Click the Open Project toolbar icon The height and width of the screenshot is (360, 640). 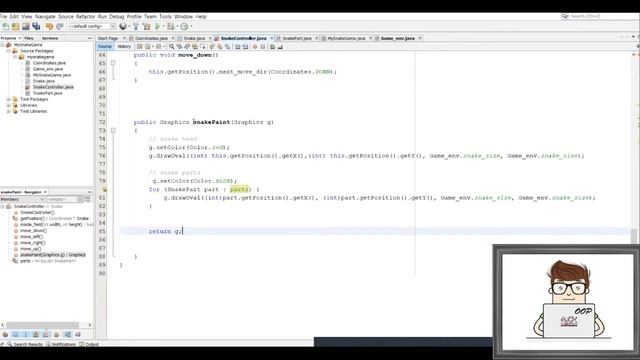(x=25, y=27)
